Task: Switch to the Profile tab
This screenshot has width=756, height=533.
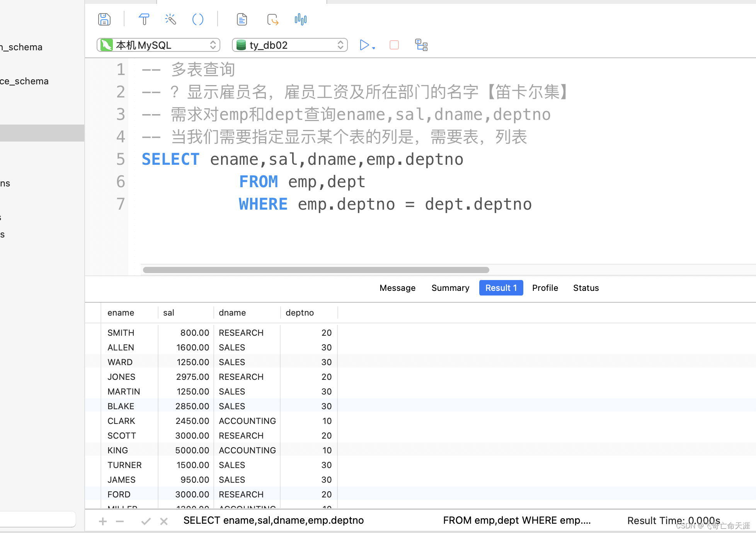Action: pyautogui.click(x=545, y=288)
